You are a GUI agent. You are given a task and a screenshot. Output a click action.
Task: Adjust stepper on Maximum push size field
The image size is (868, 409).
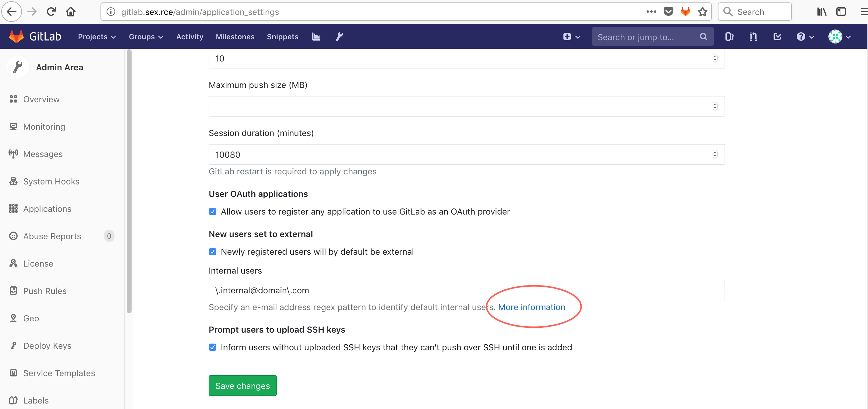pos(715,106)
